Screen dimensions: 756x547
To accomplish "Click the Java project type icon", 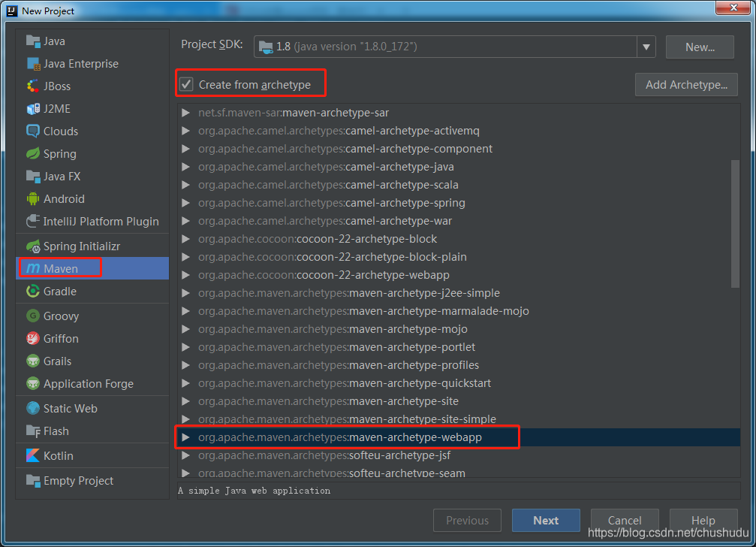I will click(33, 41).
